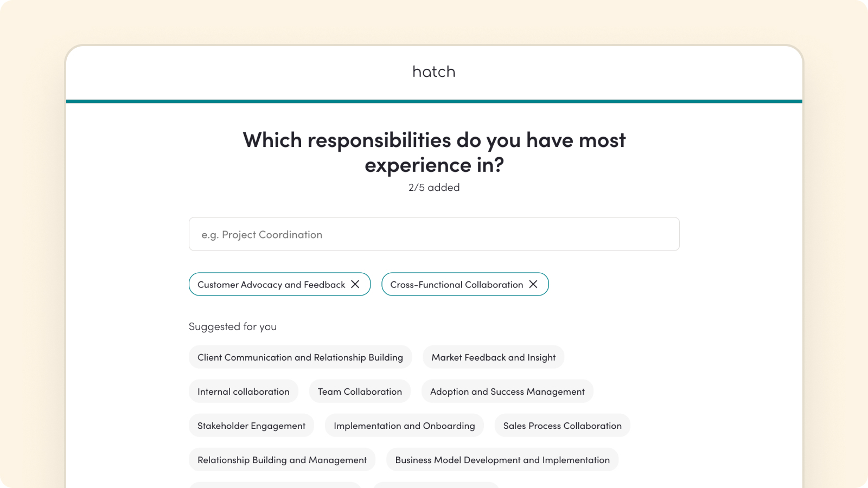Add Market Feedback and Insight suggestion

pyautogui.click(x=494, y=357)
